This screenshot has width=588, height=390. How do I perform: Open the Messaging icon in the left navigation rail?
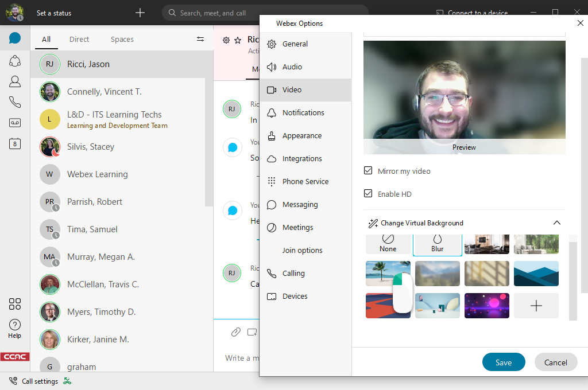tap(14, 38)
